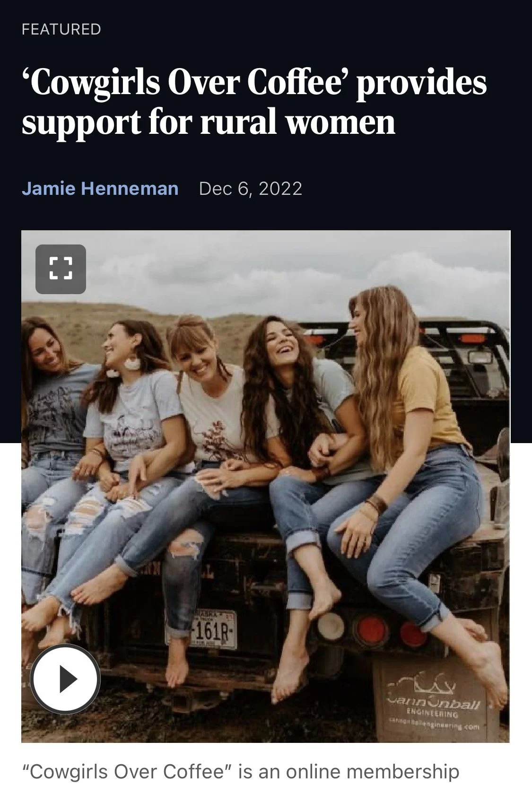The height and width of the screenshot is (785, 532).
Task: Click "support for rural women" headline line
Action: click(x=209, y=122)
